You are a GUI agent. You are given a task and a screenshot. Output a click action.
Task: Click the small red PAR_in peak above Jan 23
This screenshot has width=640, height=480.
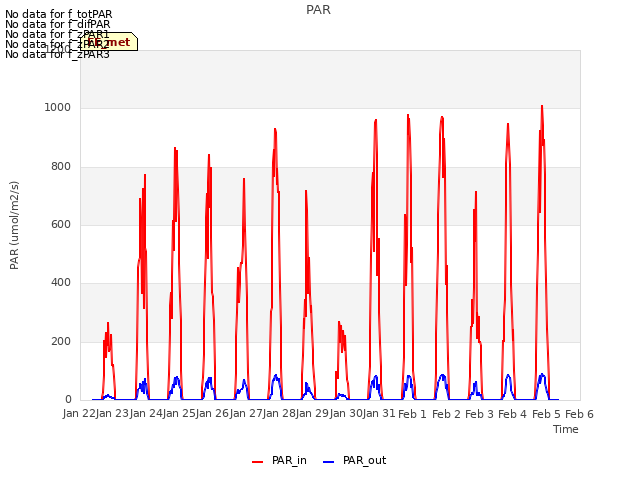(x=108, y=324)
